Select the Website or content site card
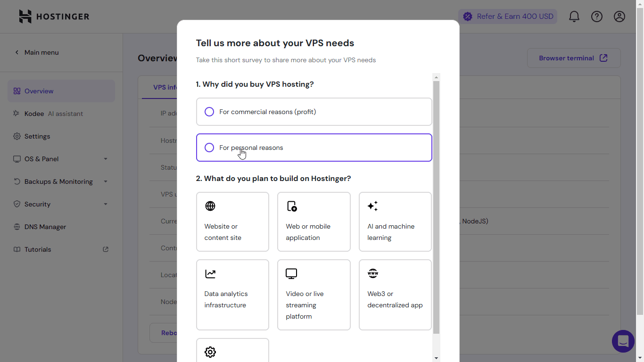 tap(232, 222)
